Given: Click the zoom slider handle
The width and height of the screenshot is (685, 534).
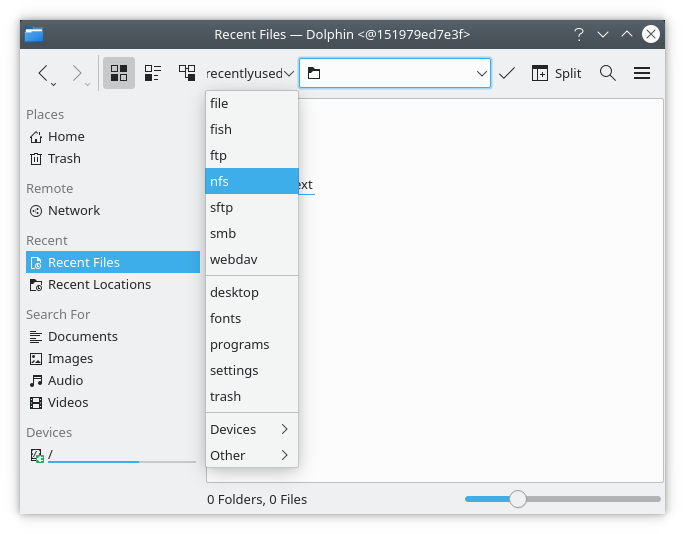Looking at the screenshot, I should coord(517,499).
